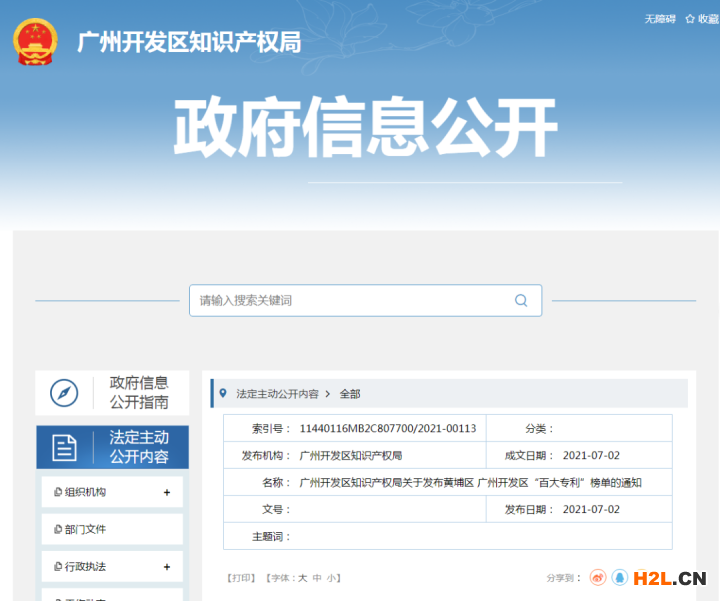The height and width of the screenshot is (601, 720).
Task: Click the national emblem logo
Action: point(37,42)
